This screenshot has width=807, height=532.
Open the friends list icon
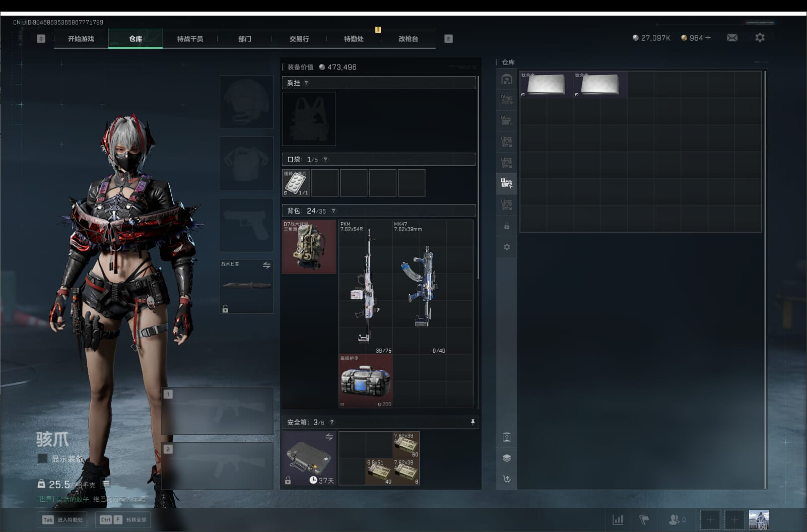pyautogui.click(x=677, y=519)
